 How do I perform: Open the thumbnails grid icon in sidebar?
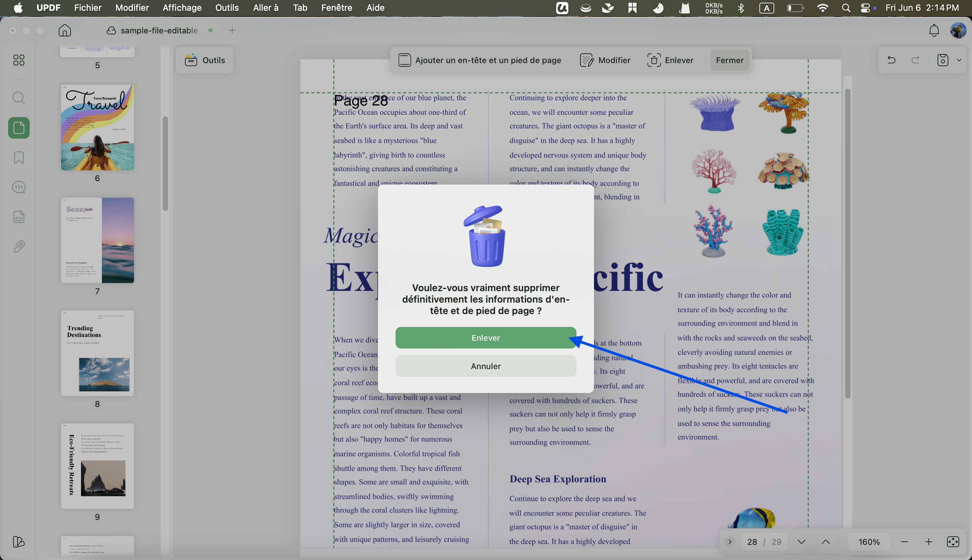[x=19, y=60]
